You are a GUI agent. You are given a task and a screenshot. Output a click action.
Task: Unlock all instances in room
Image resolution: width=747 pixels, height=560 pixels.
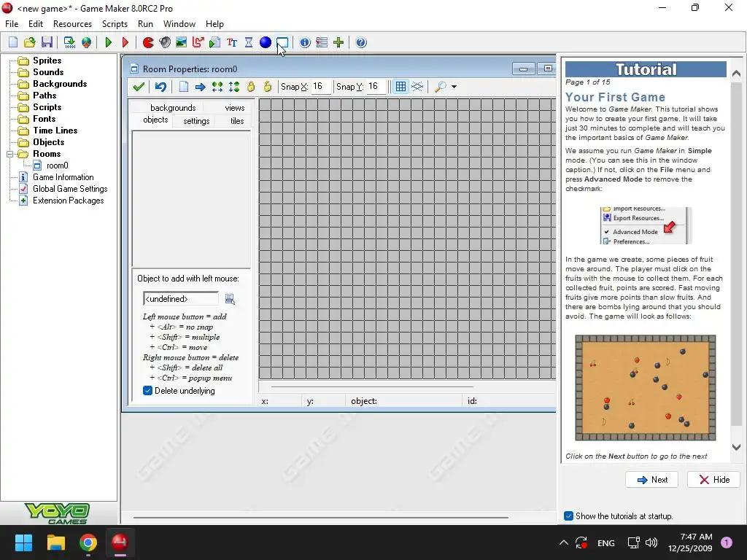[267, 87]
